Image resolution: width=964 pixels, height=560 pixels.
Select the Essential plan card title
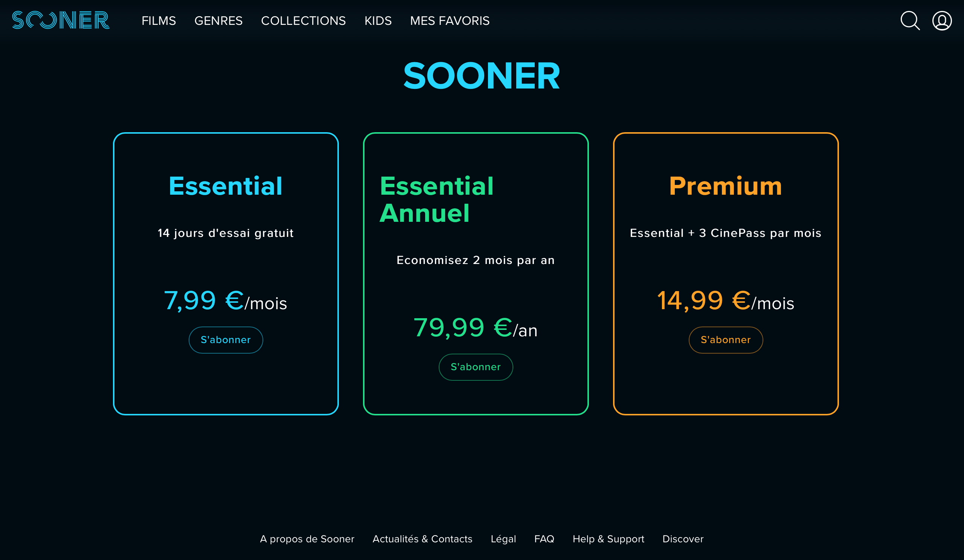[226, 186]
